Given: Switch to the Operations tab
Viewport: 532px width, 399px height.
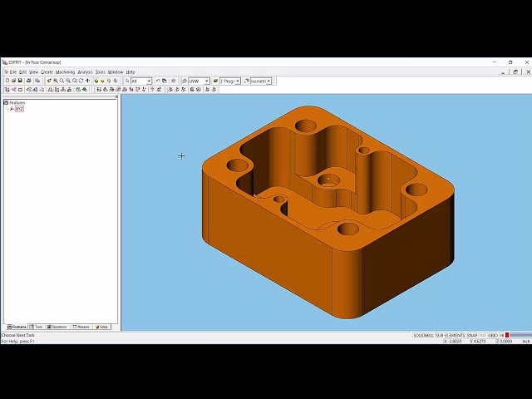Looking at the screenshot, I should [x=57, y=327].
